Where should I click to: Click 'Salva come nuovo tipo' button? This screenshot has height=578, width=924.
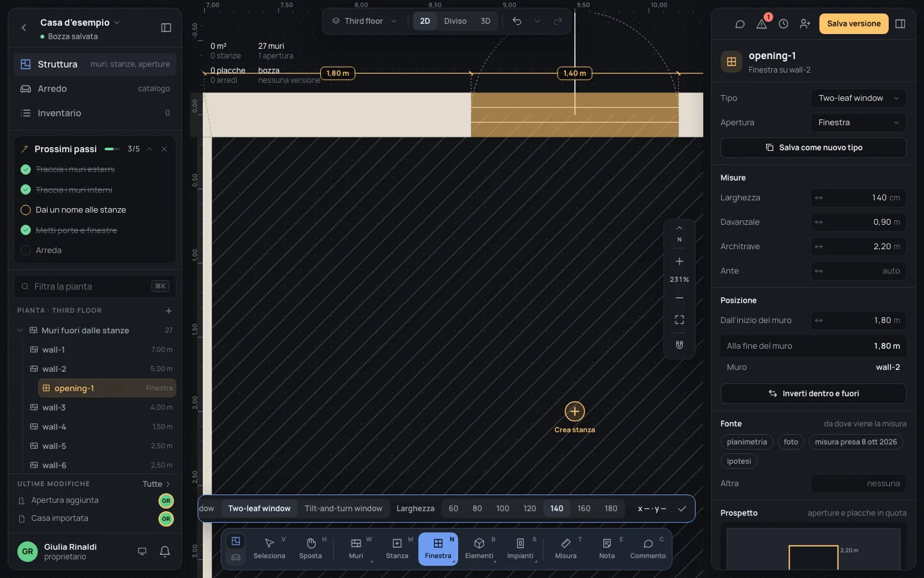point(814,148)
